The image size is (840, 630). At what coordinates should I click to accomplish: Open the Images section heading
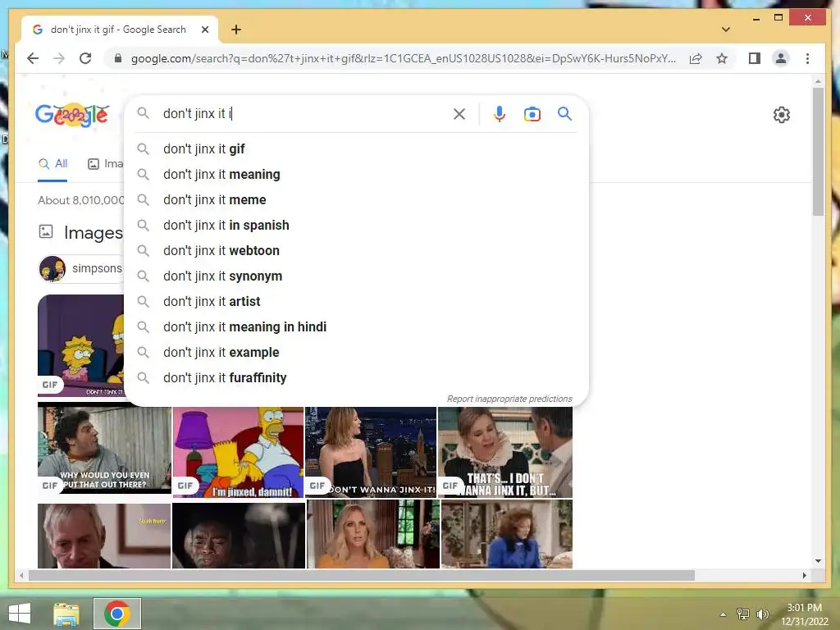(94, 233)
